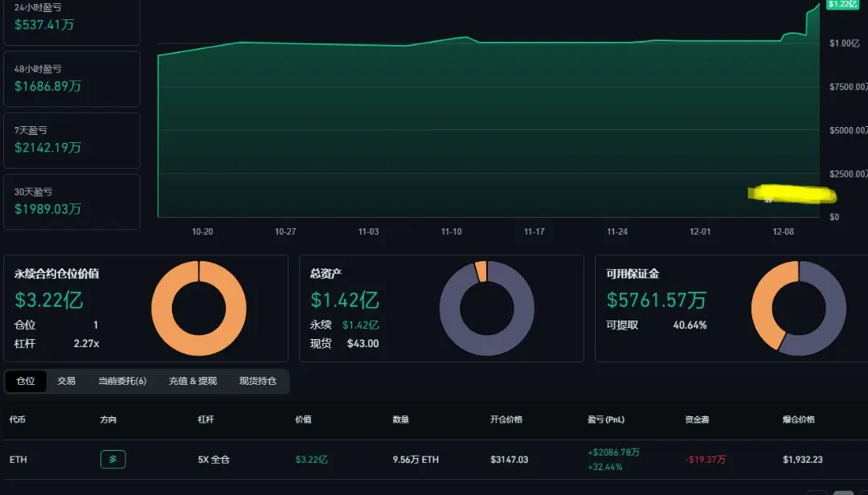Click the $3147.03 entry price
The image size is (868, 495).
coord(510,460)
